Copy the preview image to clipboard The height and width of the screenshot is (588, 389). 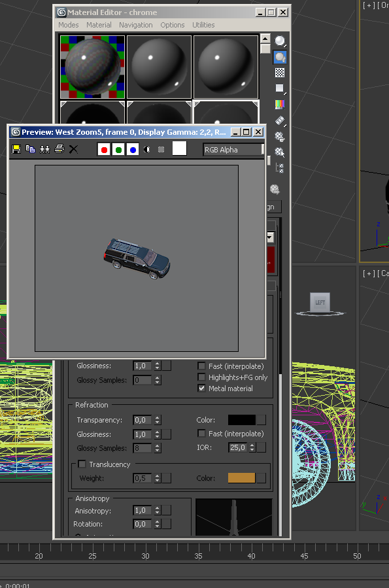(30, 149)
